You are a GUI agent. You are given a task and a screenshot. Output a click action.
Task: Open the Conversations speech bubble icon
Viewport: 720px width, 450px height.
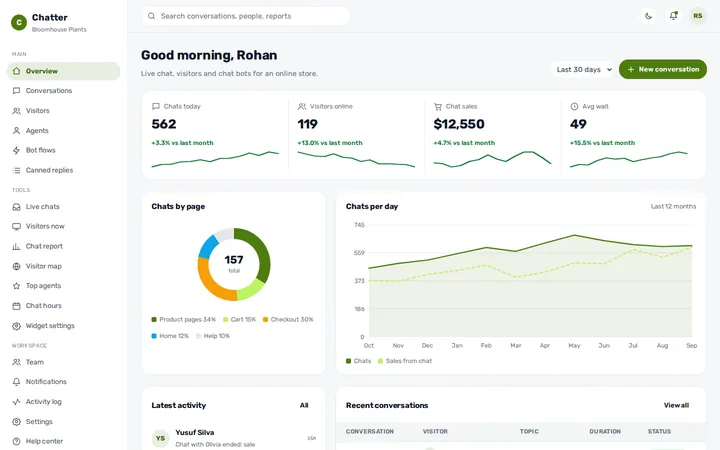pyautogui.click(x=17, y=91)
